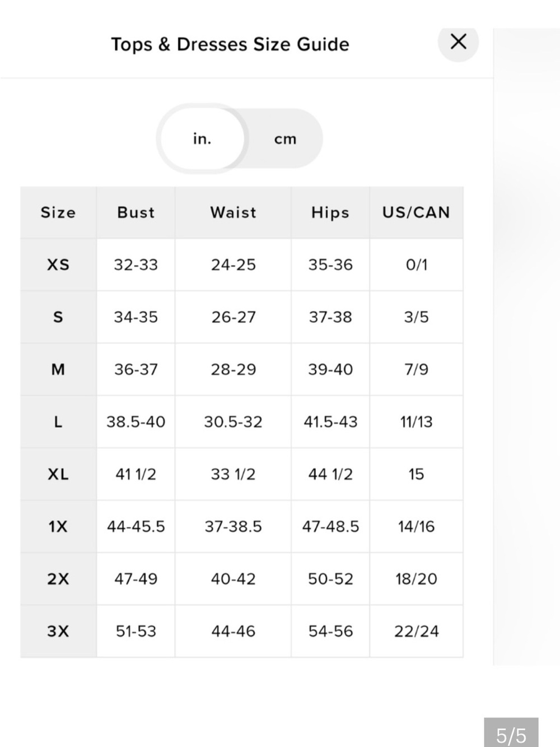The width and height of the screenshot is (560, 747).
Task: Click the 22/24 US/CAN cell
Action: click(416, 632)
